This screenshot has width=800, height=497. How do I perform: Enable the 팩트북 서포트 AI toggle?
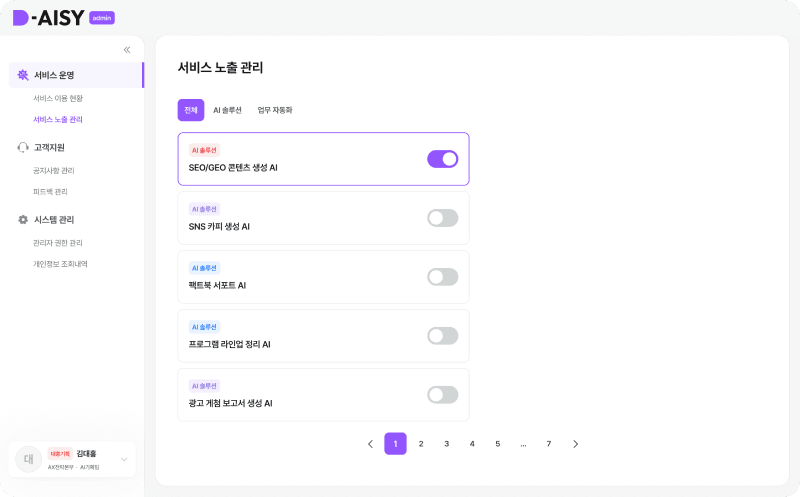pyautogui.click(x=443, y=277)
